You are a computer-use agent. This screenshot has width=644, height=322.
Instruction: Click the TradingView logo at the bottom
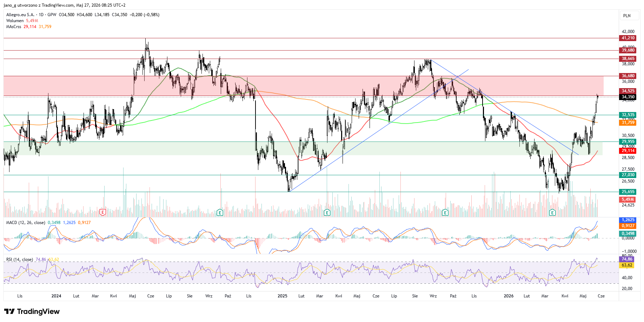point(32,311)
